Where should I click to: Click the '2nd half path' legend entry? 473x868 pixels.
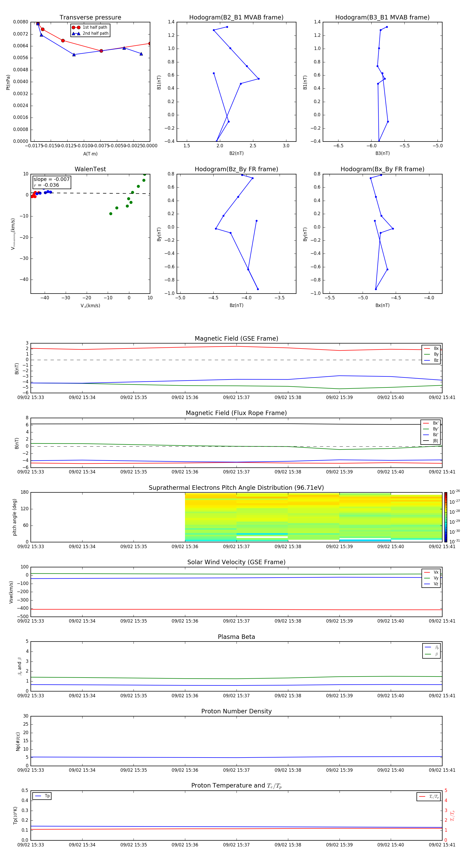[x=90, y=33]
